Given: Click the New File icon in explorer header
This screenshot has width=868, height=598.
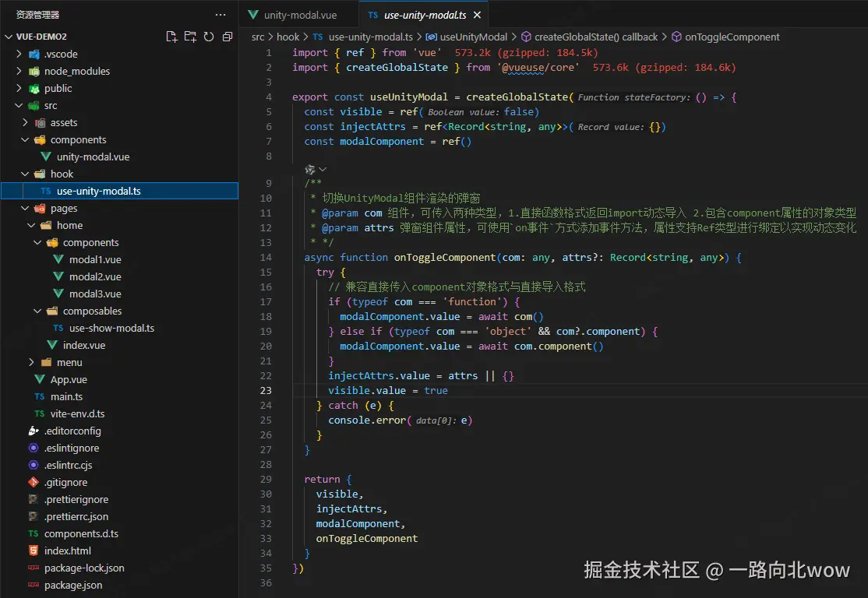Looking at the screenshot, I should pos(171,37).
